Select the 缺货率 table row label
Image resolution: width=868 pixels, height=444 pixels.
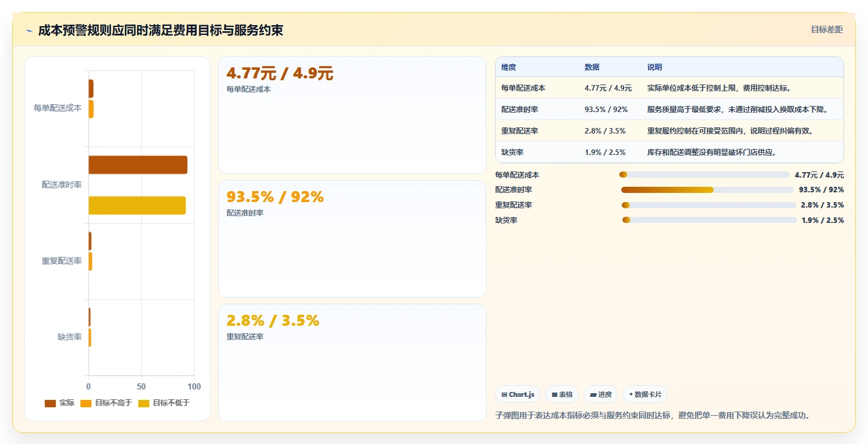pyautogui.click(x=512, y=152)
